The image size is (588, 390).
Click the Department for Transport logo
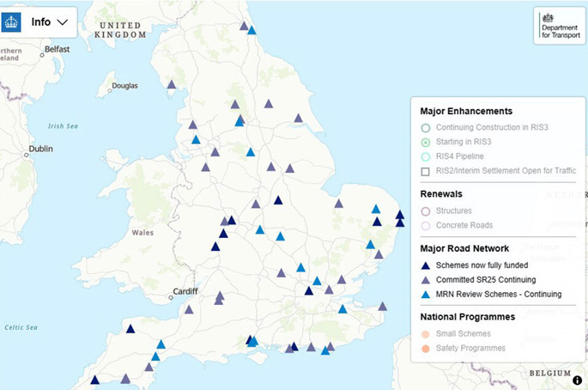(x=560, y=26)
